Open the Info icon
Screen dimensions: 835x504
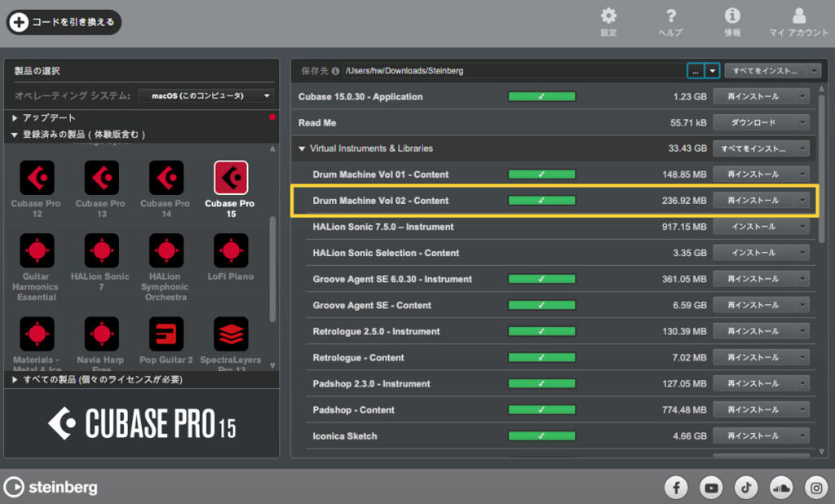click(x=732, y=15)
